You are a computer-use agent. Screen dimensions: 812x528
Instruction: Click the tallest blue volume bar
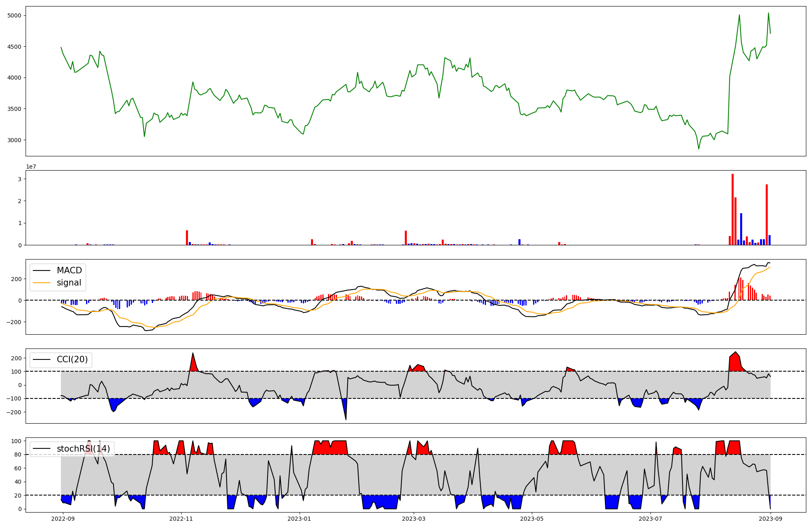741,229
